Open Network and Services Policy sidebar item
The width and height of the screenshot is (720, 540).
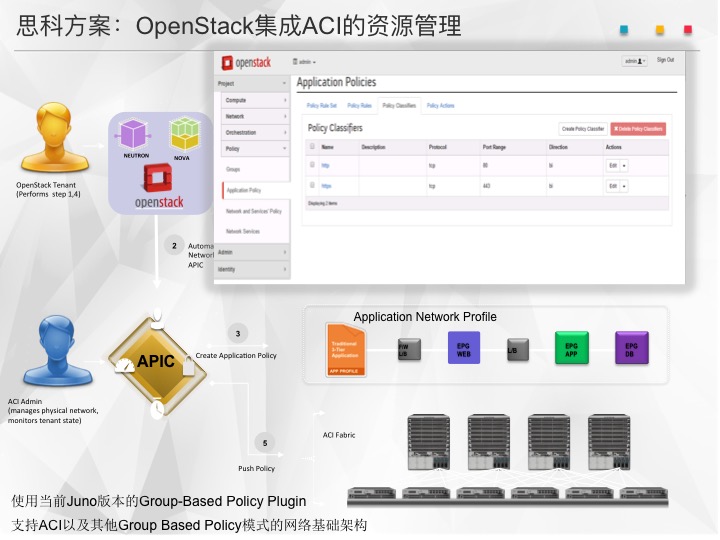253,211
